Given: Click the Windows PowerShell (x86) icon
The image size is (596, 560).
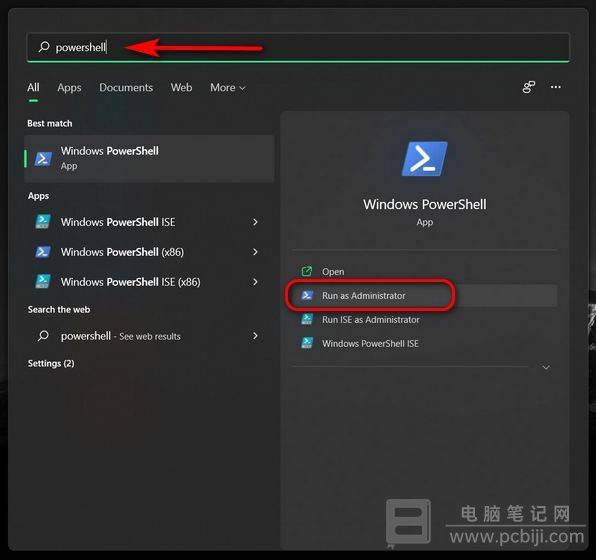Looking at the screenshot, I should point(43,252).
